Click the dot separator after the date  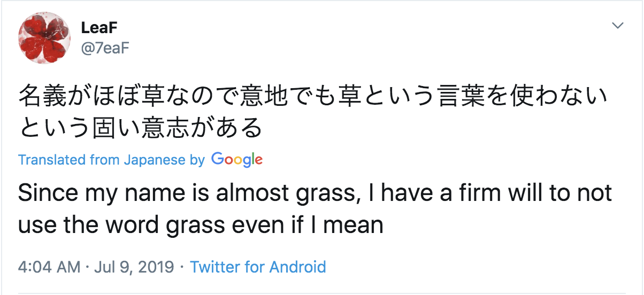182,267
